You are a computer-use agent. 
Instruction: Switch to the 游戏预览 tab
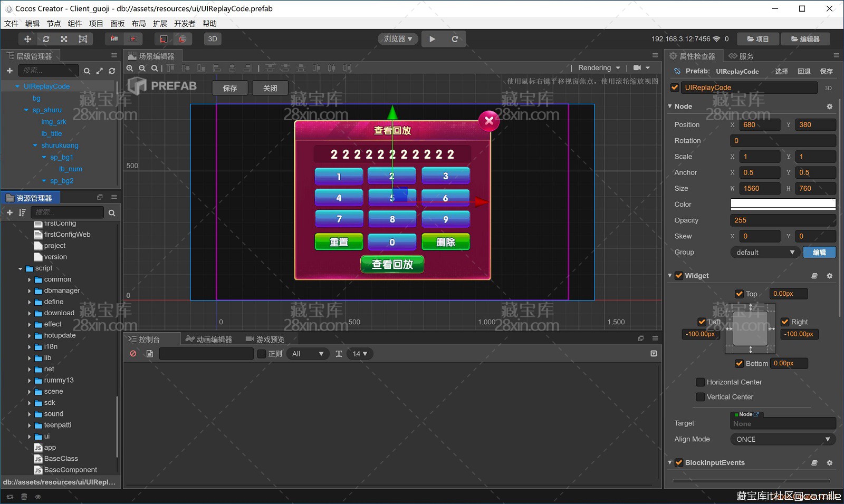pos(265,339)
